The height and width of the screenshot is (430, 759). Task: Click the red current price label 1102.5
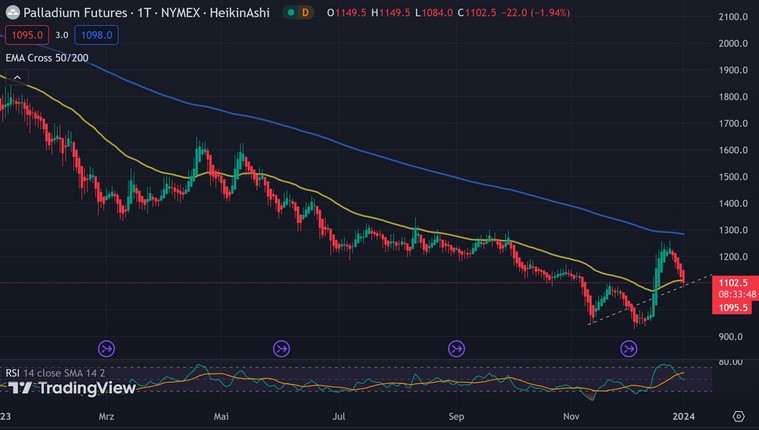(x=735, y=283)
